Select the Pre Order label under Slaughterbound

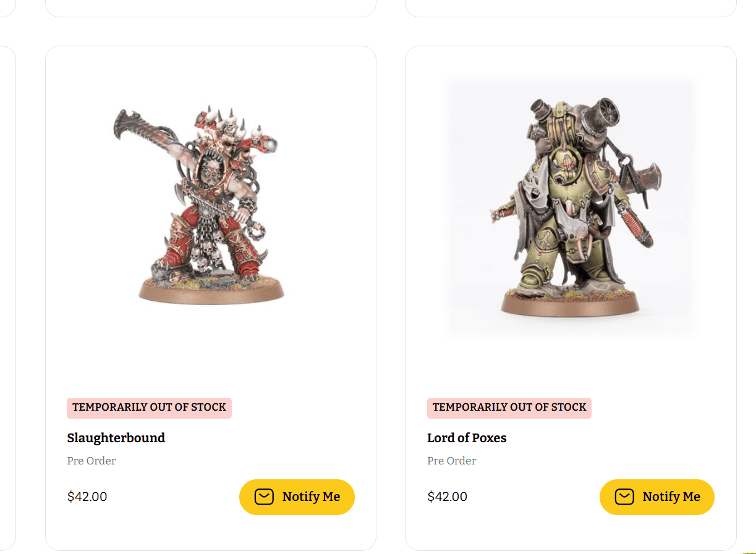[91, 461]
